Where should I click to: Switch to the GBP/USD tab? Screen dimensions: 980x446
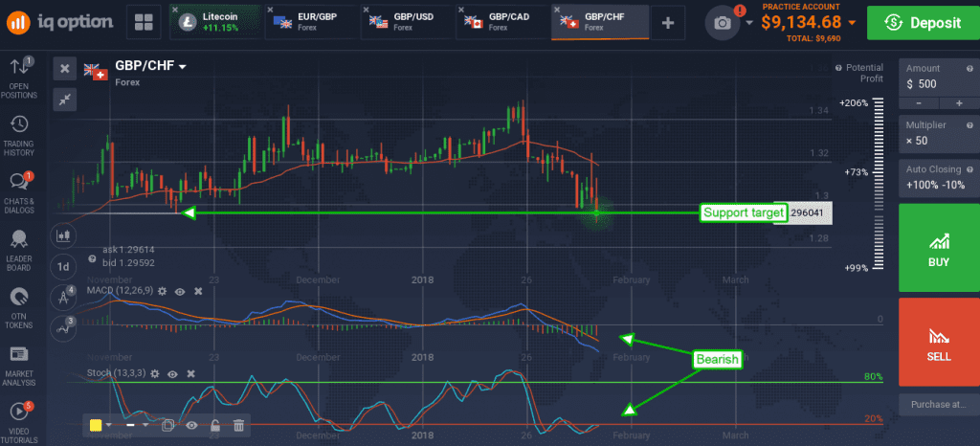[x=406, y=22]
